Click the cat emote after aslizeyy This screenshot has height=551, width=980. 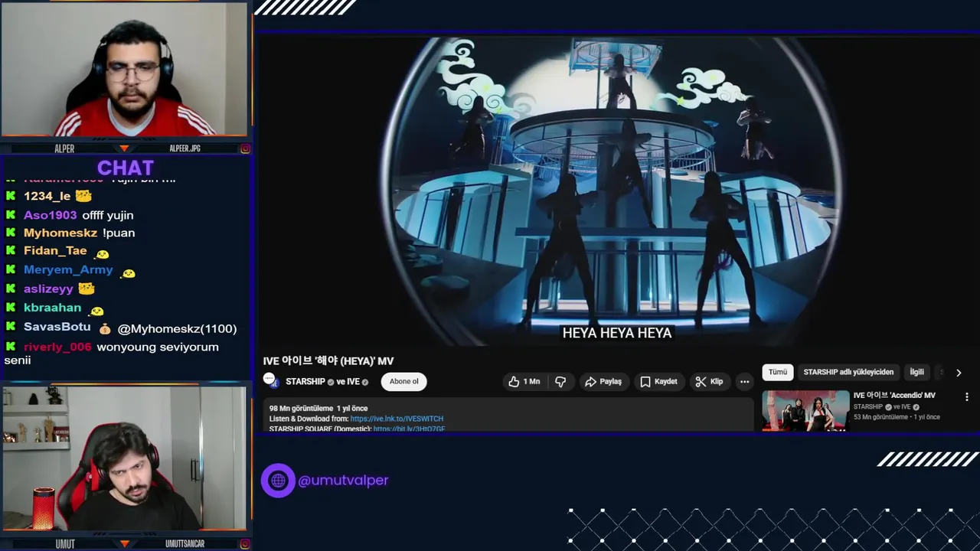coord(87,289)
